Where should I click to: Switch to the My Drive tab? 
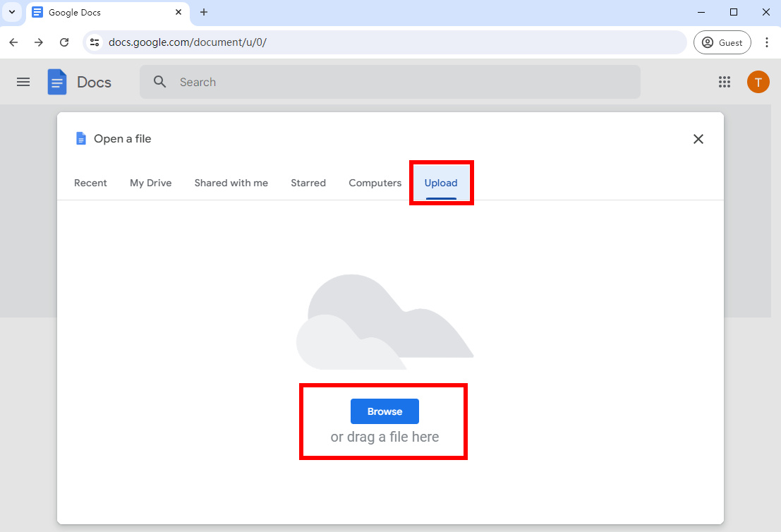pyautogui.click(x=151, y=183)
